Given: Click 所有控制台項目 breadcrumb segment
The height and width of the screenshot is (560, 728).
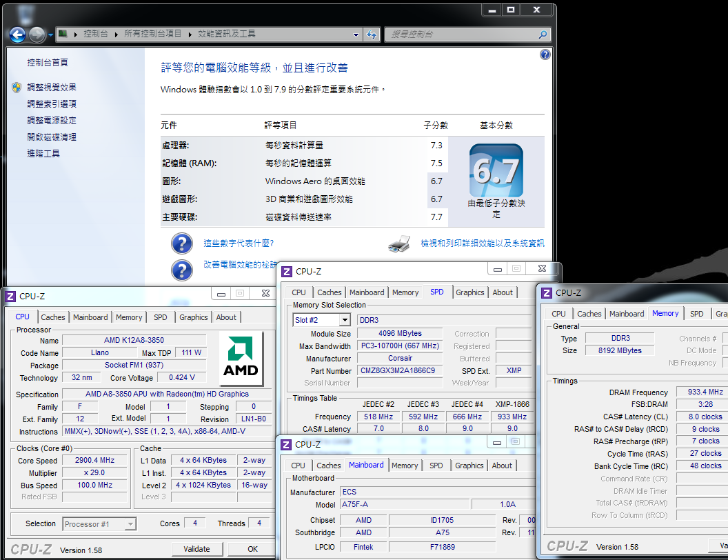Looking at the screenshot, I should point(153,34).
